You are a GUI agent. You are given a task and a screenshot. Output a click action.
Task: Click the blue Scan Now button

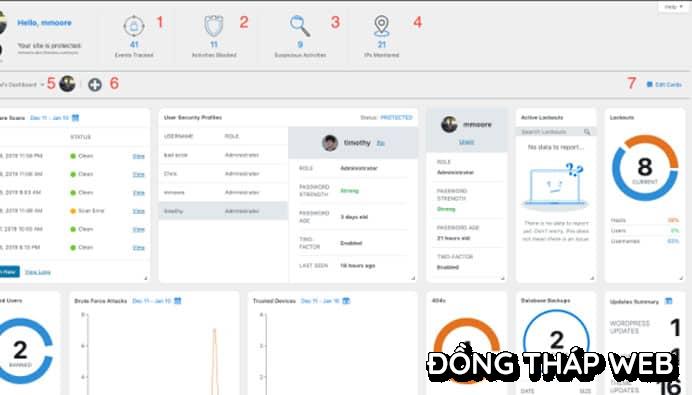click(9, 271)
